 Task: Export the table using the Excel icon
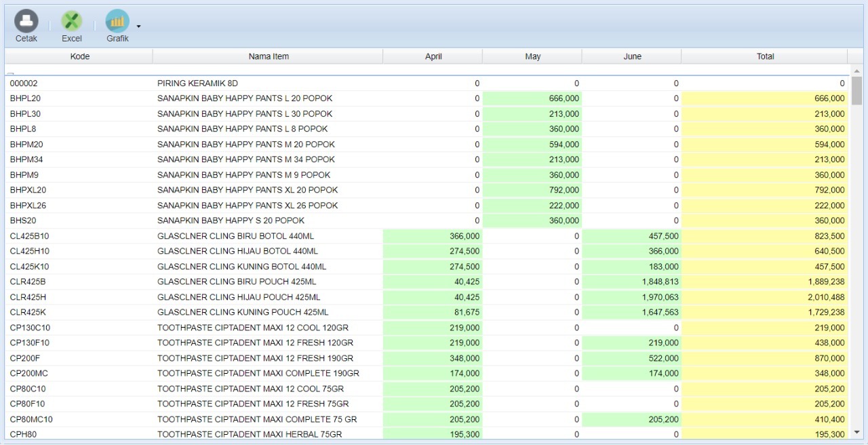pos(71,22)
